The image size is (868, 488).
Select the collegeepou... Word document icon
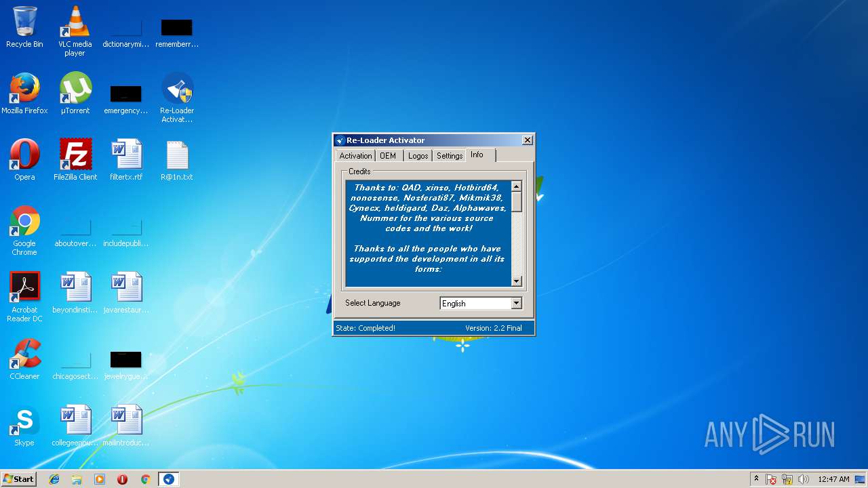pyautogui.click(x=75, y=426)
